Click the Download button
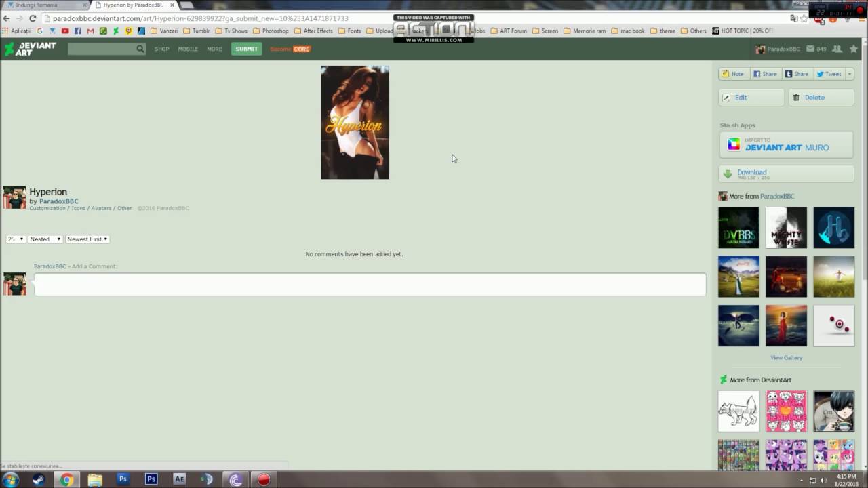Image resolution: width=868 pixels, height=488 pixels. coord(786,174)
